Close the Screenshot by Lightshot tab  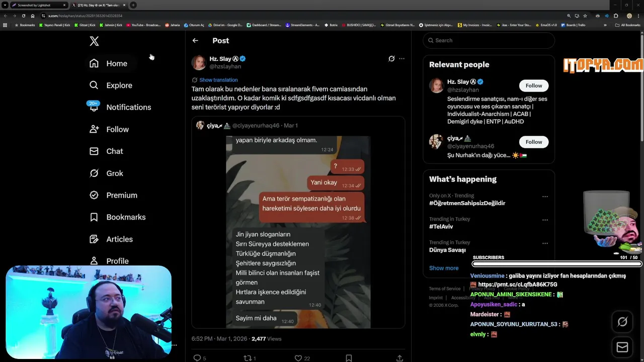click(64, 5)
